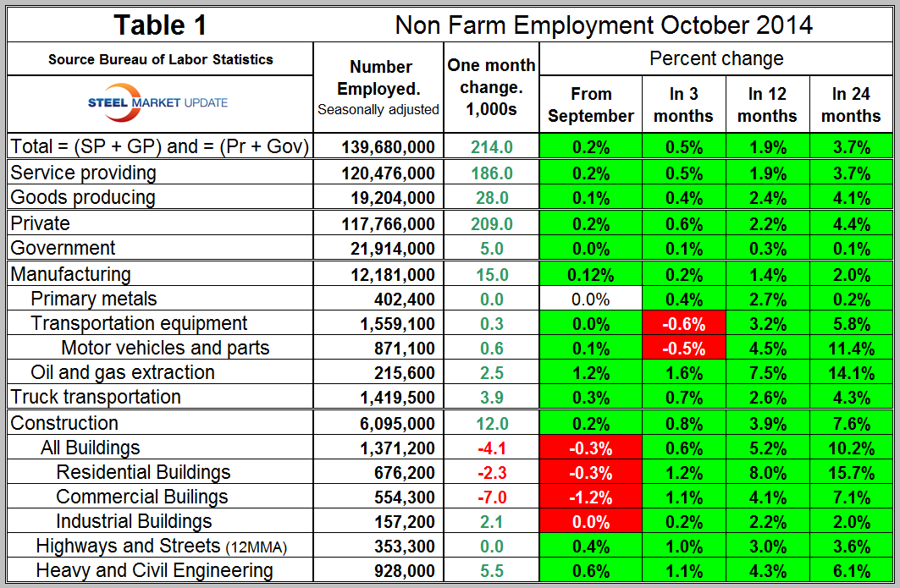Click the white 0.0% Primary metals cell

pos(591,299)
